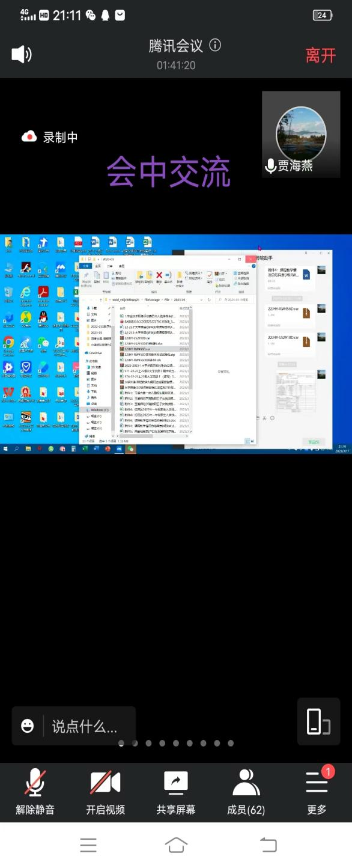Open 贾海燕 participant video thumbnail
Viewport: 352px width, 868px height.
(301, 133)
